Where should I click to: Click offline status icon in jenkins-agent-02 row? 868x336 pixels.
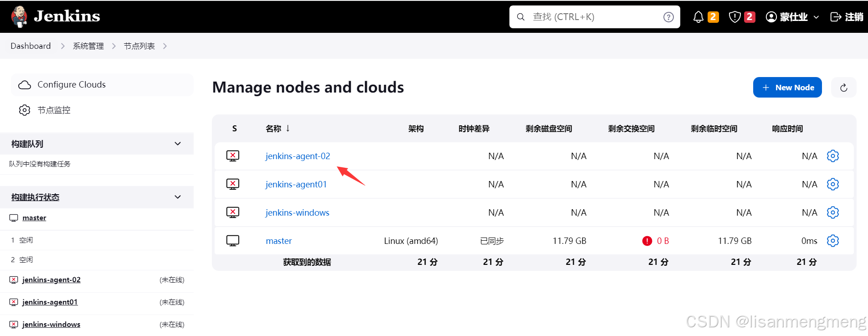[x=233, y=156]
